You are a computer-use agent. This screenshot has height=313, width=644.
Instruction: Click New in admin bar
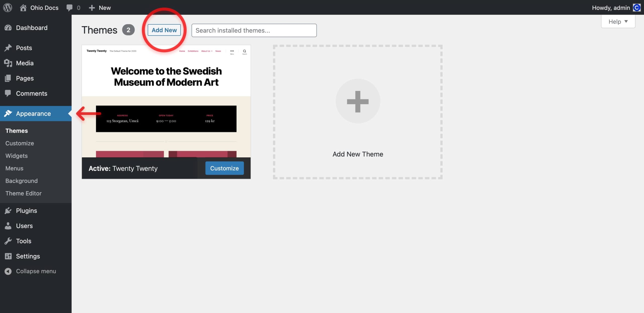105,8
